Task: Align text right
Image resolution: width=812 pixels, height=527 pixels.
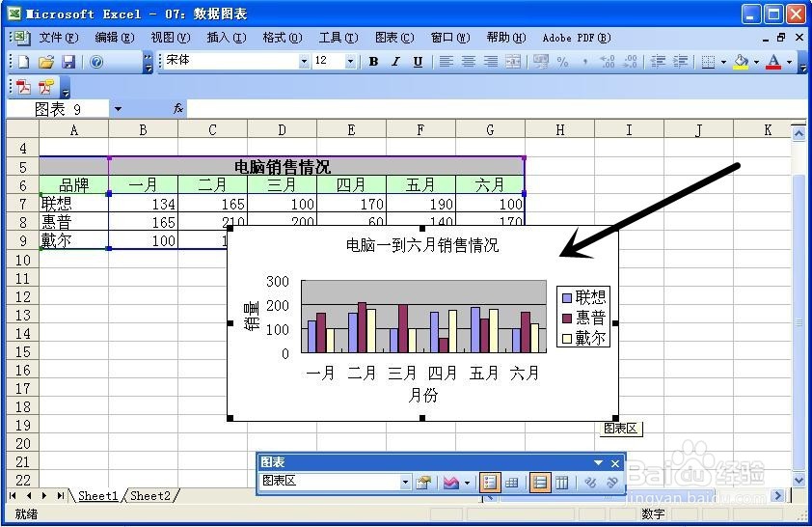Action: pyautogui.click(x=491, y=62)
